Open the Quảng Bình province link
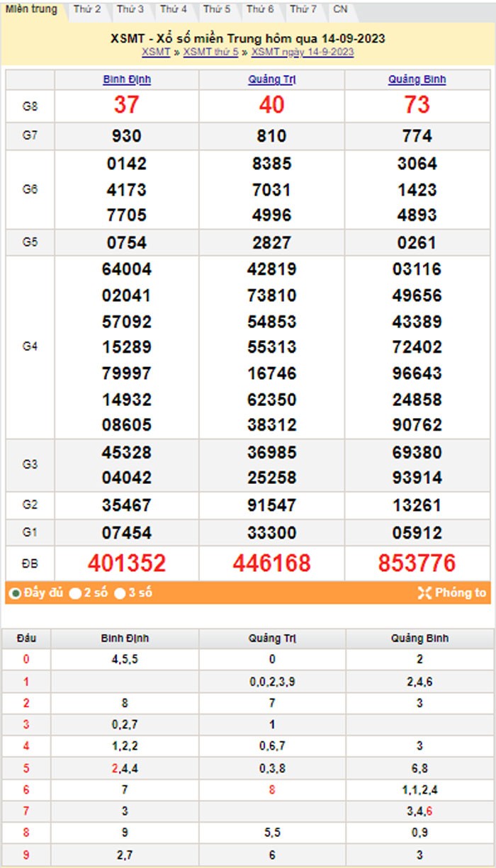Image resolution: width=496 pixels, height=868 pixels. pos(417,80)
